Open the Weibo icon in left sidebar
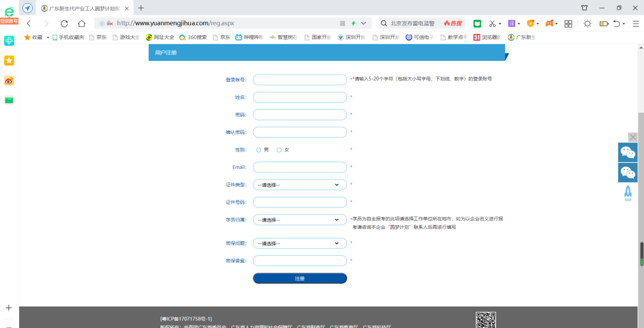 click(x=9, y=81)
